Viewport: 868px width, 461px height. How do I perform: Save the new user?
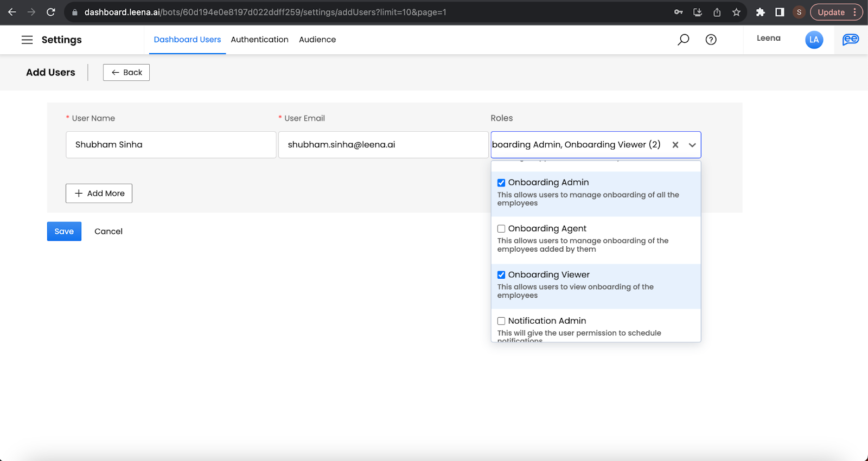64,231
